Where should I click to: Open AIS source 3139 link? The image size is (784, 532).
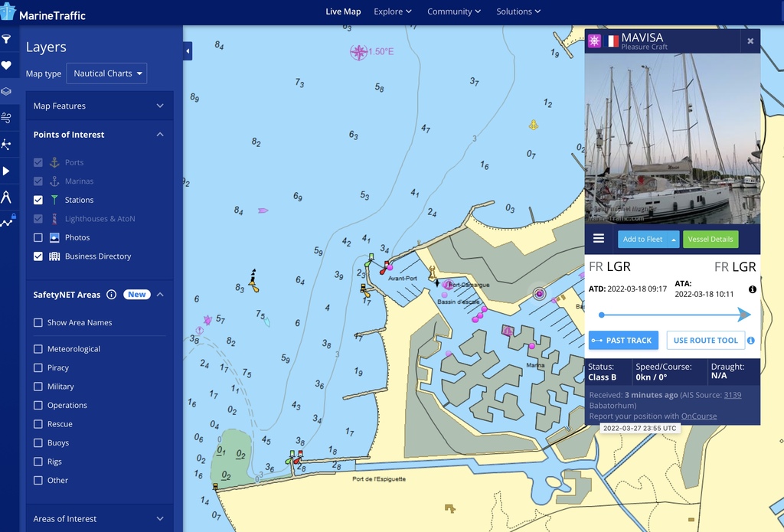click(733, 395)
